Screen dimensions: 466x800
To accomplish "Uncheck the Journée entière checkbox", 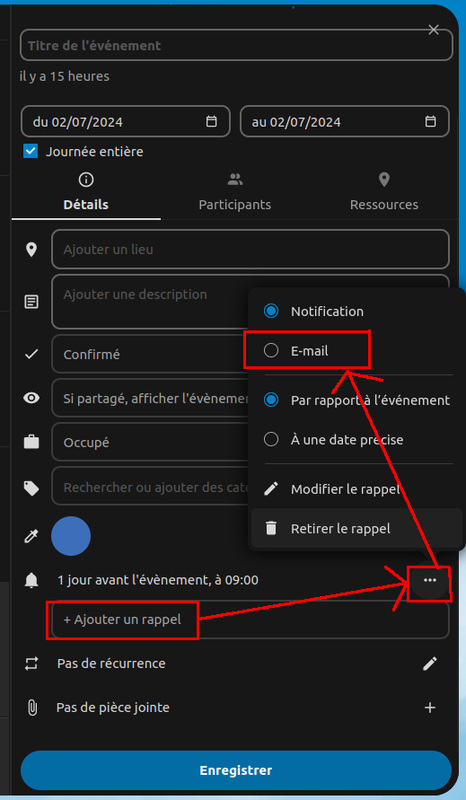I will (x=31, y=152).
